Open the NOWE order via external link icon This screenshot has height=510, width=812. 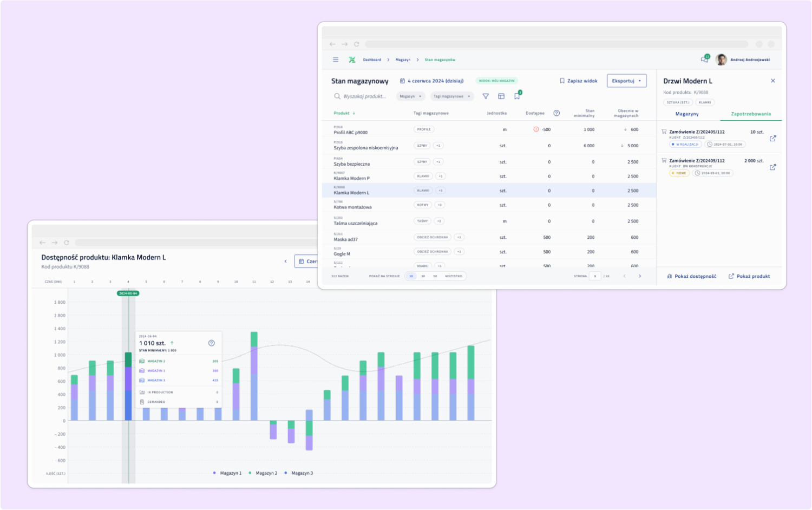[x=772, y=167]
